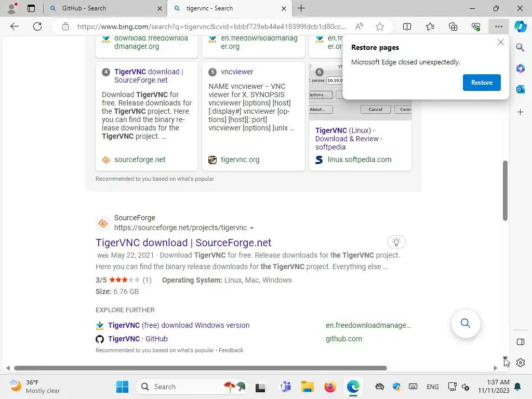The height and width of the screenshot is (399, 532).
Task: Refresh the page with Reload icon
Action: tap(37, 26)
